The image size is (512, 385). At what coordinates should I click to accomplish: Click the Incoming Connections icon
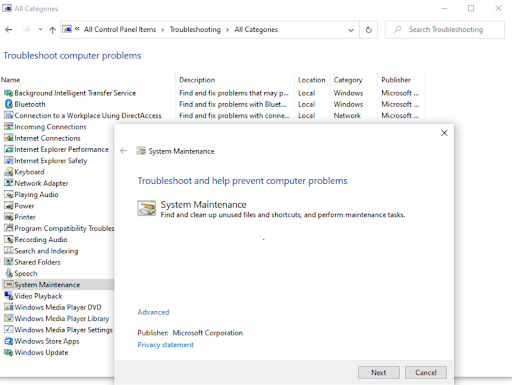click(8, 127)
